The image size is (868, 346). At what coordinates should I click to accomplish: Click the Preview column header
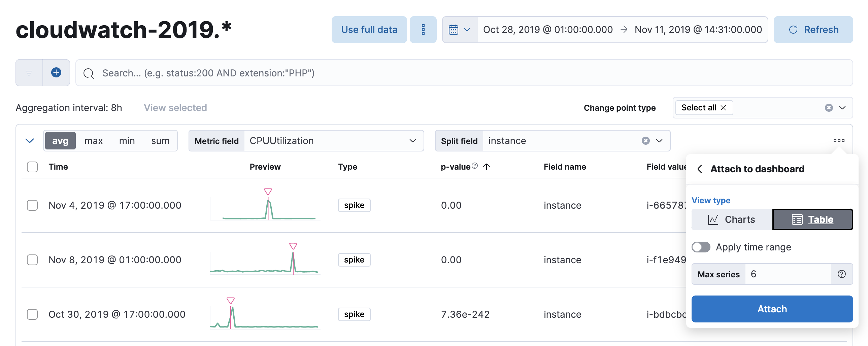pos(265,167)
